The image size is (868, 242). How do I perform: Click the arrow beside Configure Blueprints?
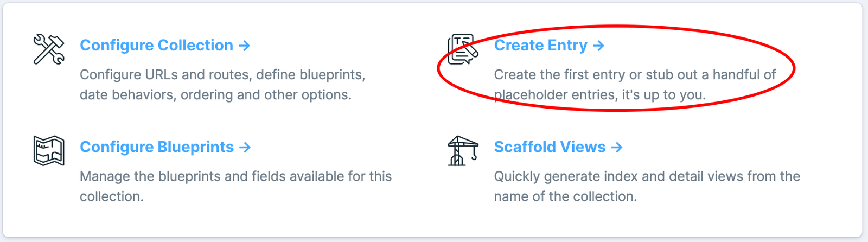245,147
